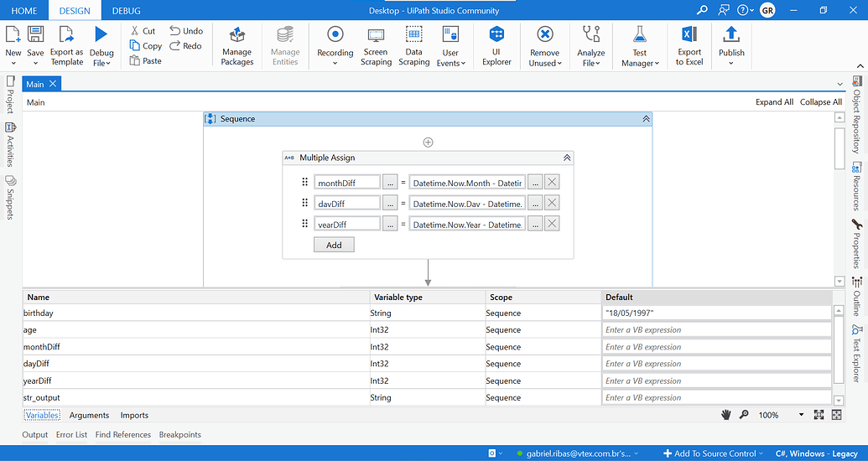Delete the monthDiff assignment row
The image size is (868, 461).
click(552, 182)
